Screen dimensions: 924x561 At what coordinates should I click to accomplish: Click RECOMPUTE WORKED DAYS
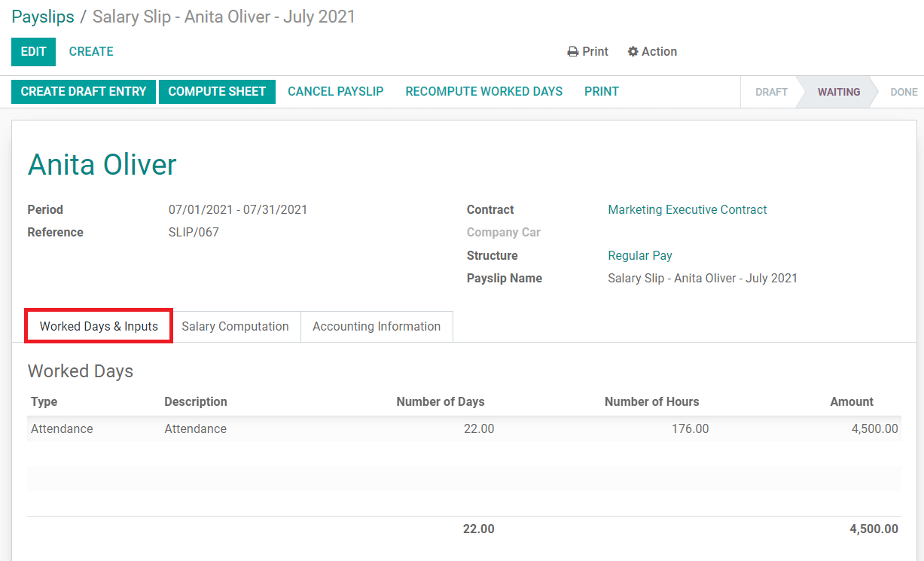point(483,92)
